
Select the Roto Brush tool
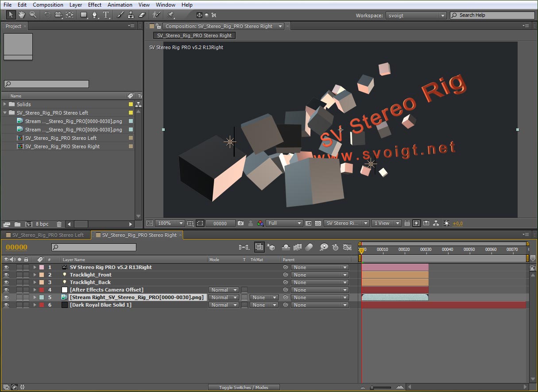tap(156, 15)
